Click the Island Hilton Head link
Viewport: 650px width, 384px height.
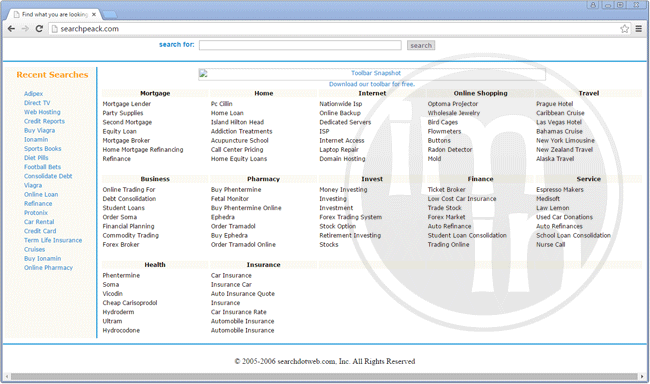click(x=238, y=122)
